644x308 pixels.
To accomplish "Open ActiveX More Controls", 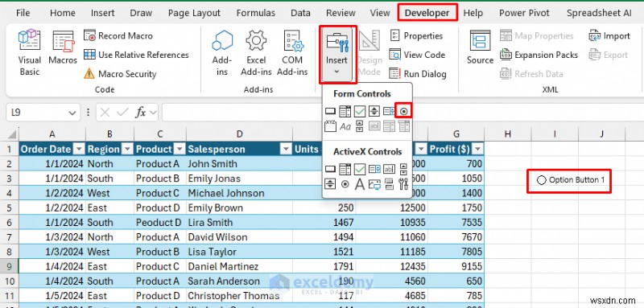I will [403, 184].
